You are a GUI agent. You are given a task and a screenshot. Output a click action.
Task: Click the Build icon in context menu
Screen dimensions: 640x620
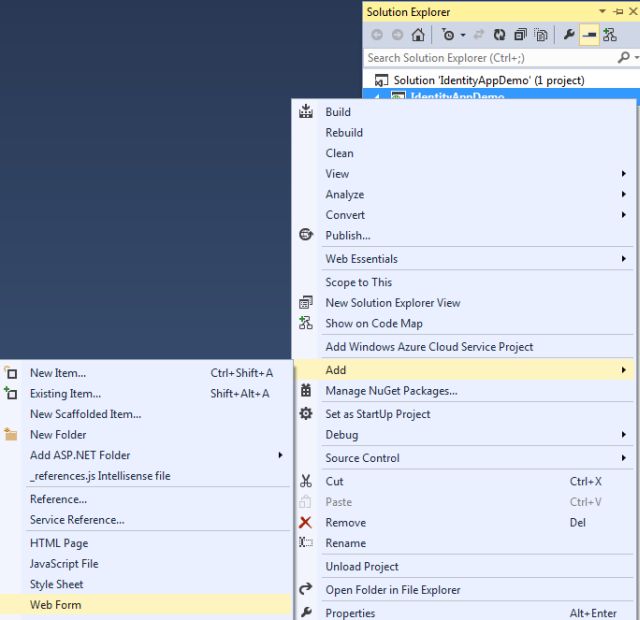tap(306, 111)
